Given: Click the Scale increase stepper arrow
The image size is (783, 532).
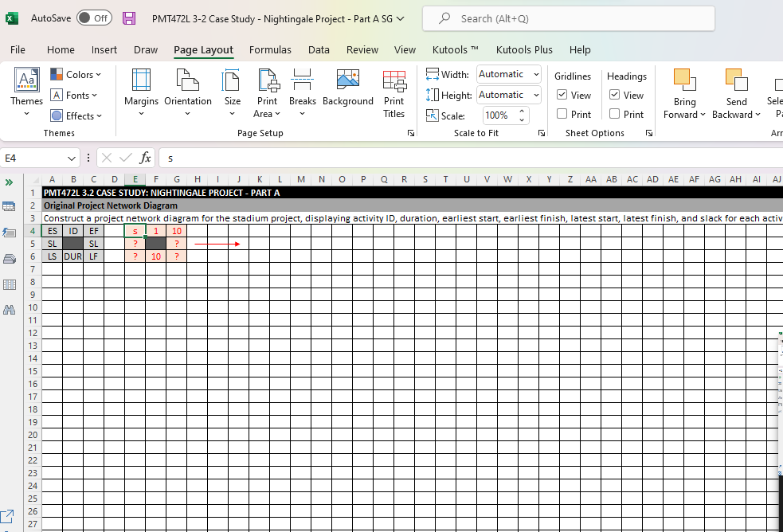Looking at the screenshot, I should coord(523,111).
